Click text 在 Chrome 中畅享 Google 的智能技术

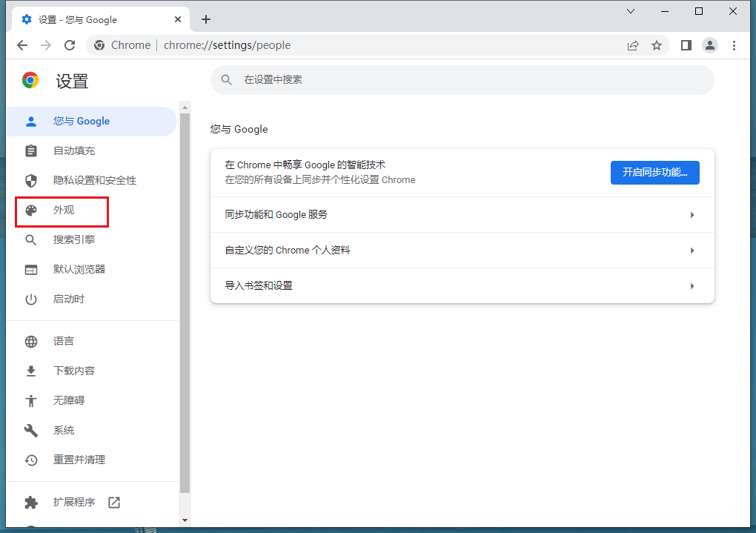305,165
